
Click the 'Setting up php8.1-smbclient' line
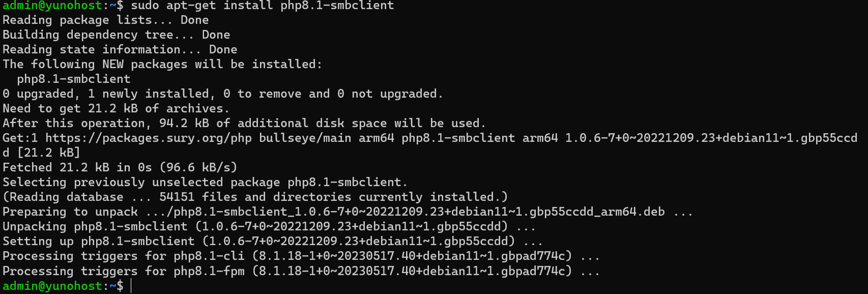click(273, 241)
